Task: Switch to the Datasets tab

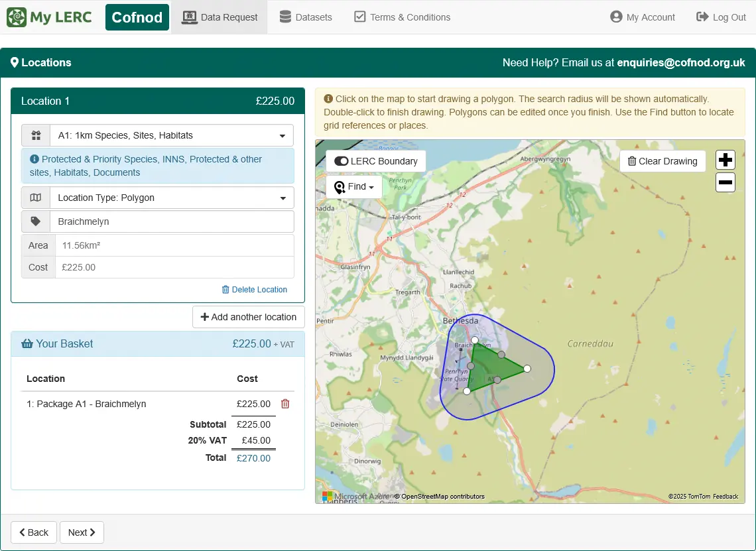Action: click(305, 17)
